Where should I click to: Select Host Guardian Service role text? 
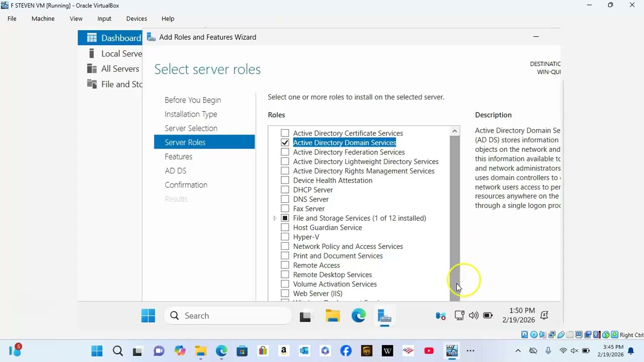[x=328, y=228]
